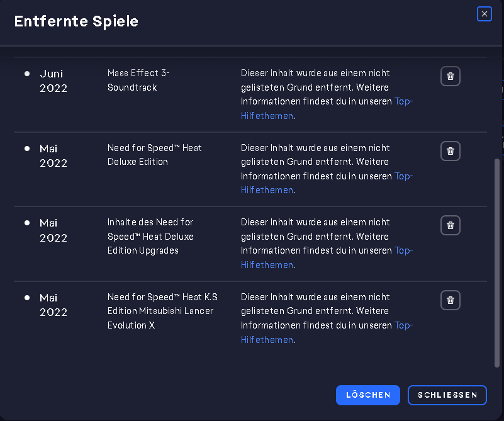504x421 pixels.
Task: Click the SCHLIESSEN button
Action: [447, 395]
